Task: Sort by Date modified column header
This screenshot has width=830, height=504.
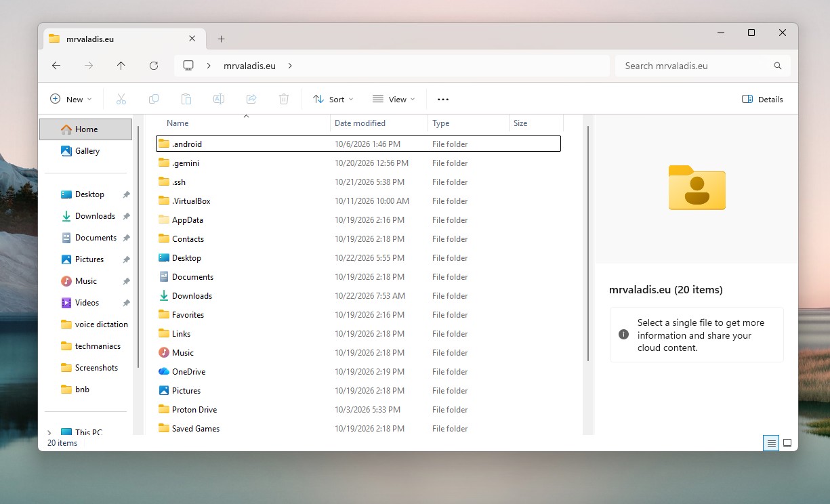Action: [x=379, y=123]
